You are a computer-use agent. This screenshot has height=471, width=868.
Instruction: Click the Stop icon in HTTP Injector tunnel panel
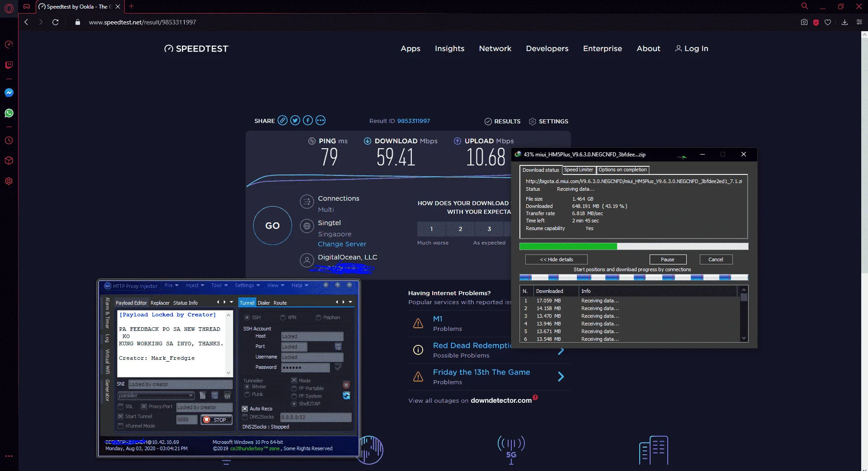pyautogui.click(x=346, y=385)
